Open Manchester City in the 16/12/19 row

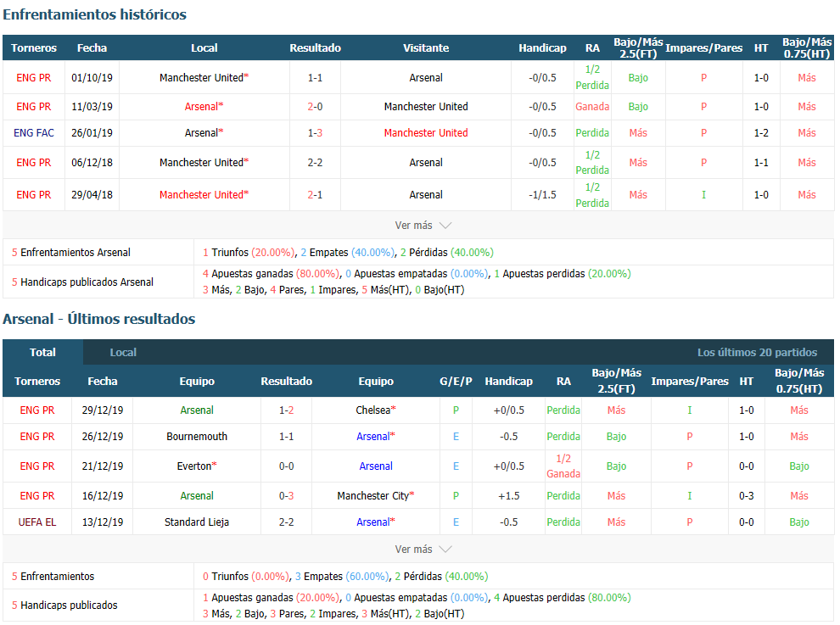[x=376, y=496]
